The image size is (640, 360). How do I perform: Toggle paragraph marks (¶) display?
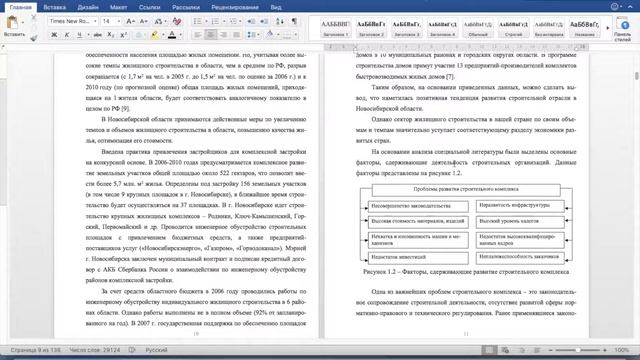coord(294,21)
